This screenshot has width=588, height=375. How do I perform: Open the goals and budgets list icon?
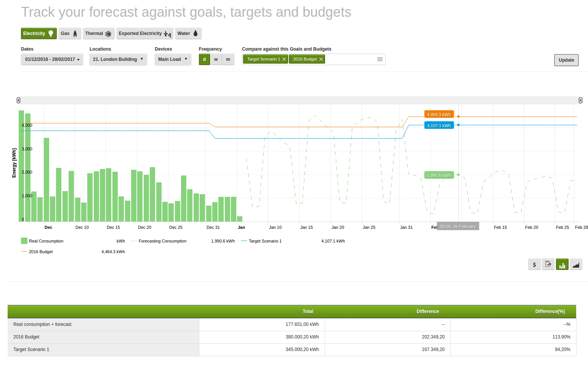coord(380,59)
